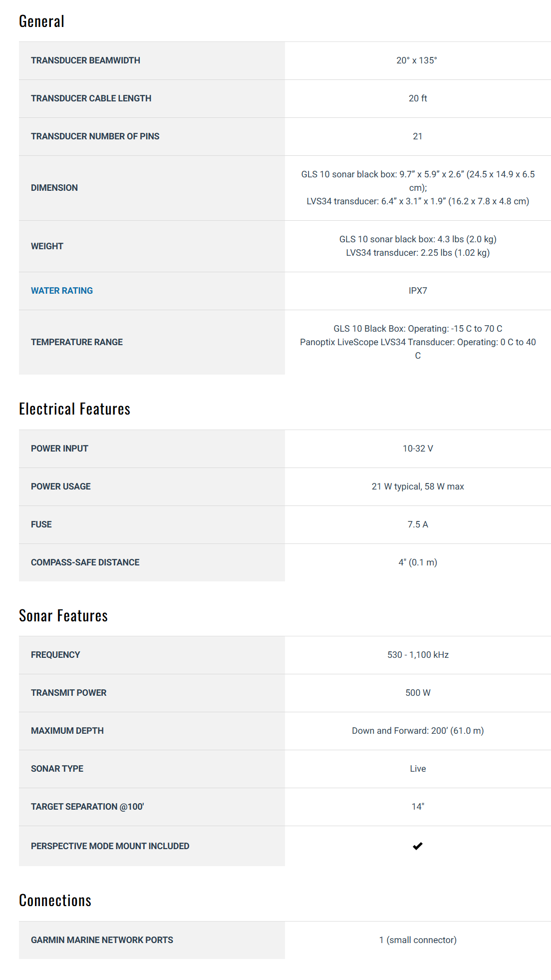Select the Transmit Power label

pyautogui.click(x=69, y=693)
